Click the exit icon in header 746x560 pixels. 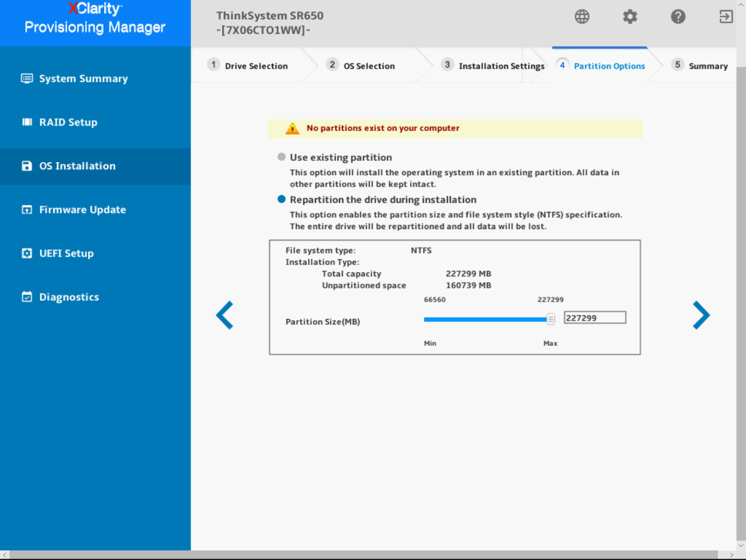pos(726,17)
